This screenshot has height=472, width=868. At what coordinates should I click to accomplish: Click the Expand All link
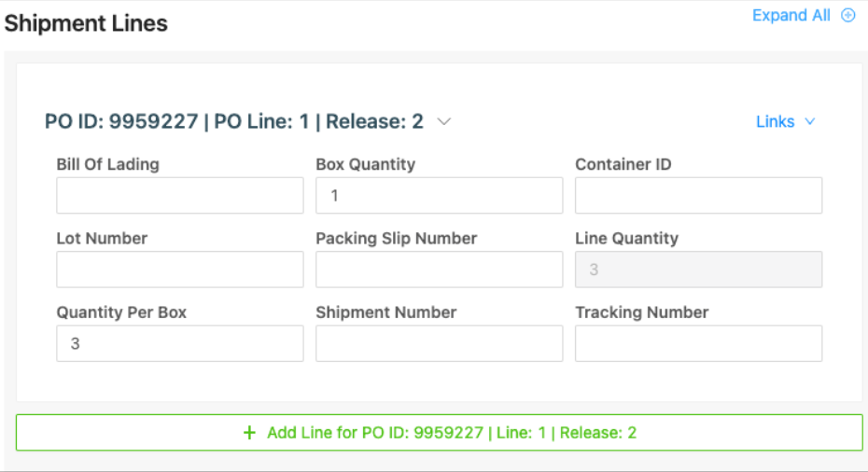coord(791,16)
